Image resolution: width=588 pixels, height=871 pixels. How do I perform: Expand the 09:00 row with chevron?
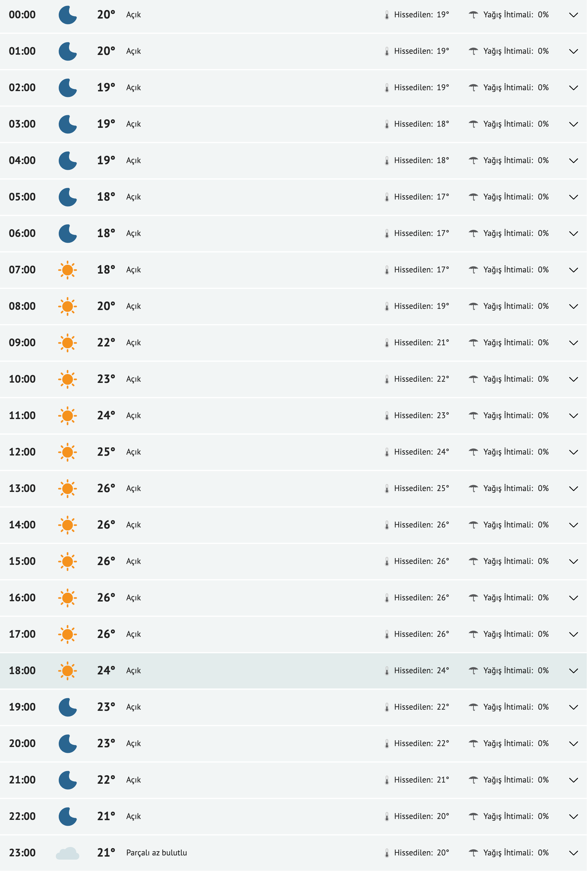click(573, 343)
